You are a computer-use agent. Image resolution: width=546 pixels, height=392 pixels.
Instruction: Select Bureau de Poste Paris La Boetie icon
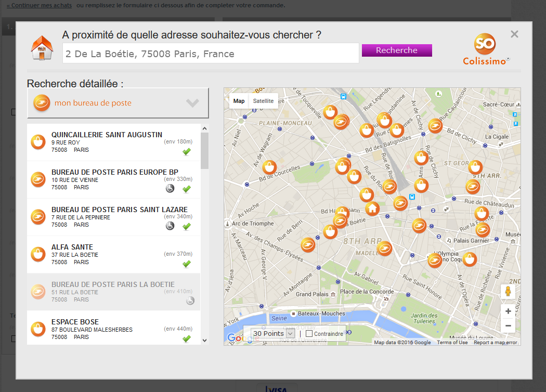[x=38, y=292]
